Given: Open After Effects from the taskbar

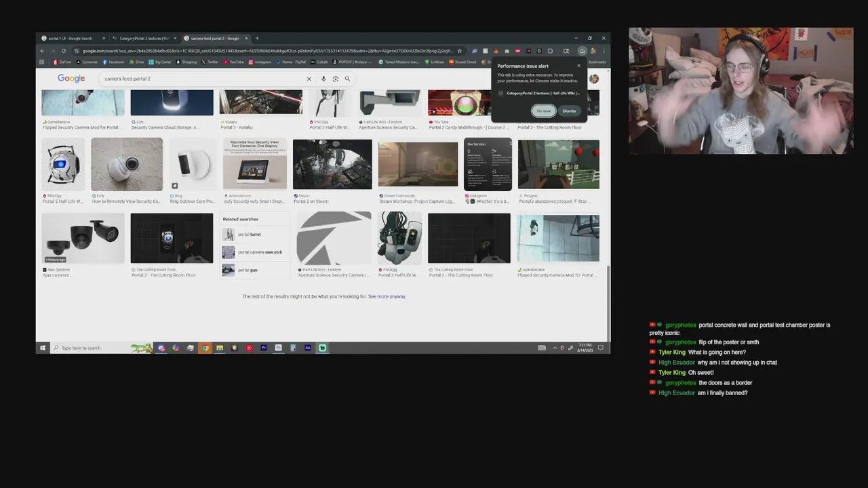Looking at the screenshot, I should click(x=308, y=348).
